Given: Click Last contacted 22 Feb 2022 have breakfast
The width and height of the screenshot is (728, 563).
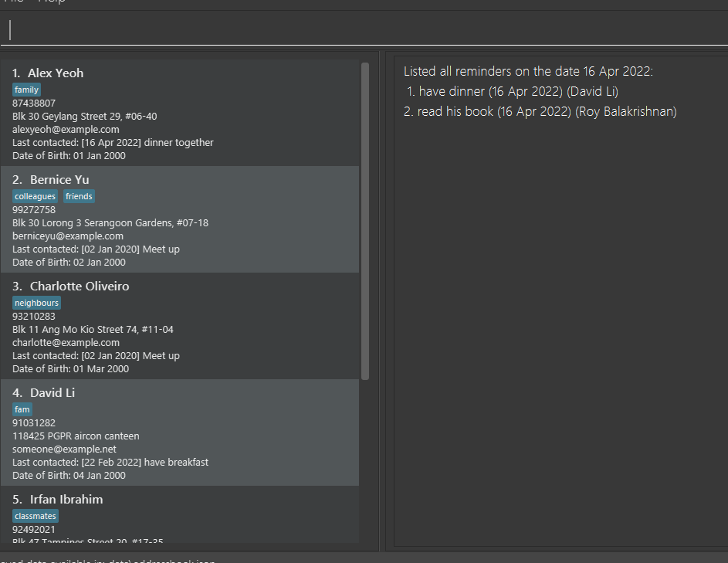Looking at the screenshot, I should (x=110, y=462).
